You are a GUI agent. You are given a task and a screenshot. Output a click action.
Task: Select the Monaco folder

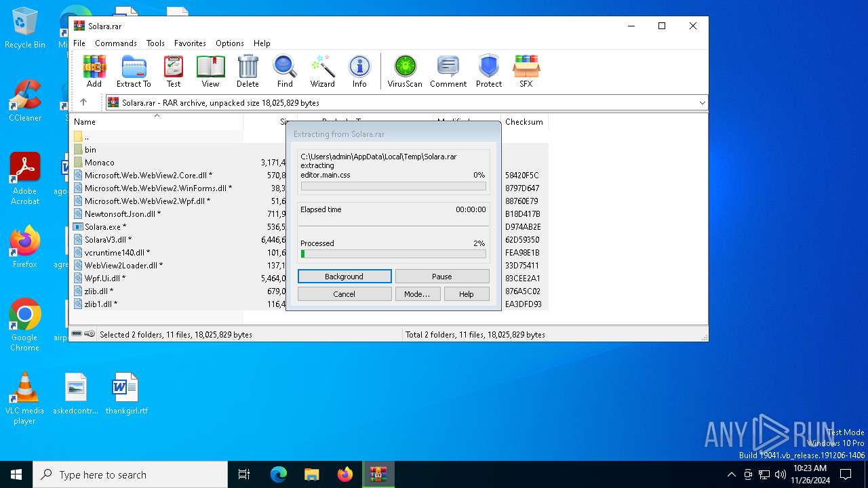click(x=99, y=163)
